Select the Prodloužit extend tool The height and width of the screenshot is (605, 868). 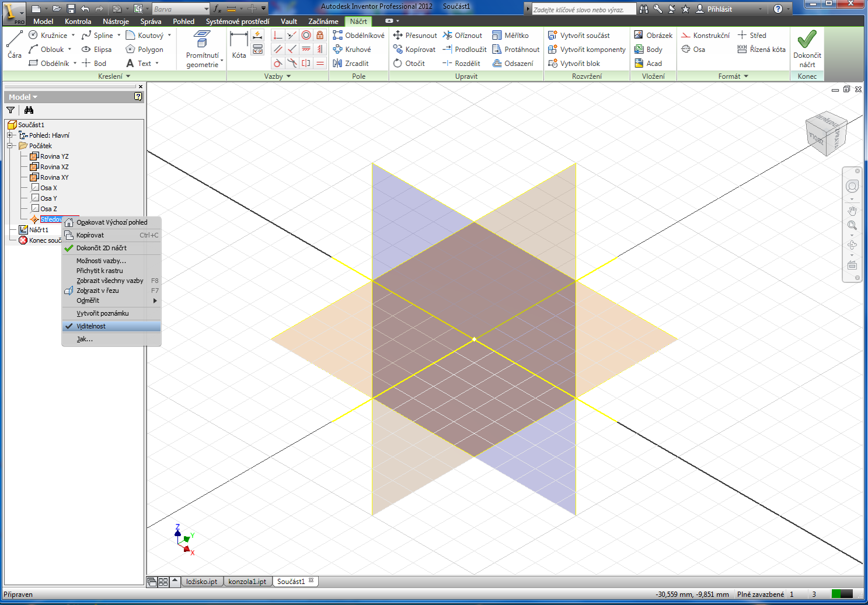point(465,50)
